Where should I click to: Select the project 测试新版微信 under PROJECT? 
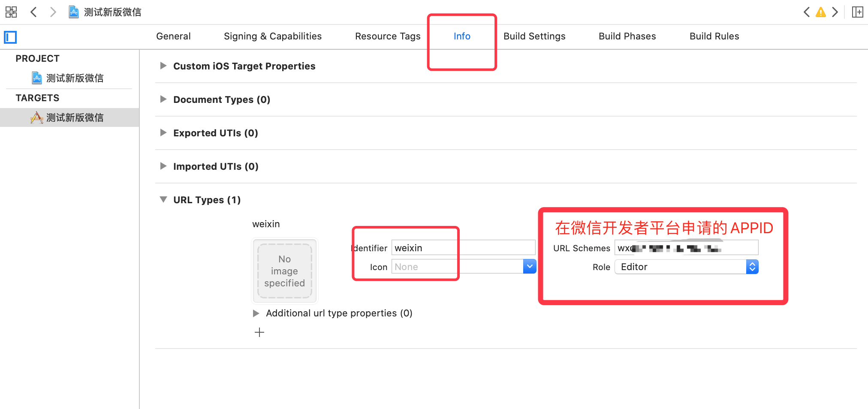[75, 78]
